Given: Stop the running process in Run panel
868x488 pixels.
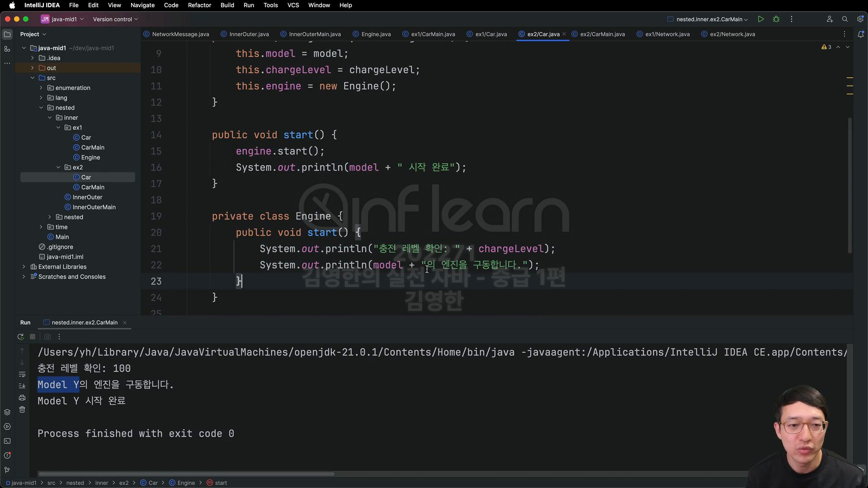Looking at the screenshot, I should coord(33,337).
